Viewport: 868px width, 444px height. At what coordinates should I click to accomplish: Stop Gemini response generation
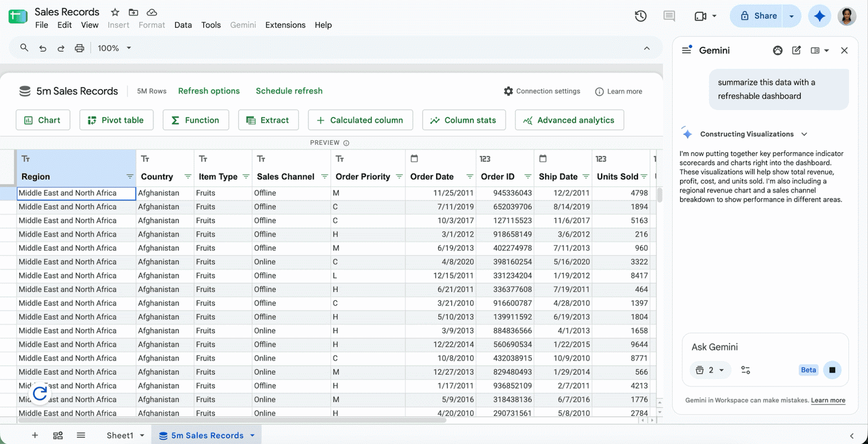click(x=832, y=370)
